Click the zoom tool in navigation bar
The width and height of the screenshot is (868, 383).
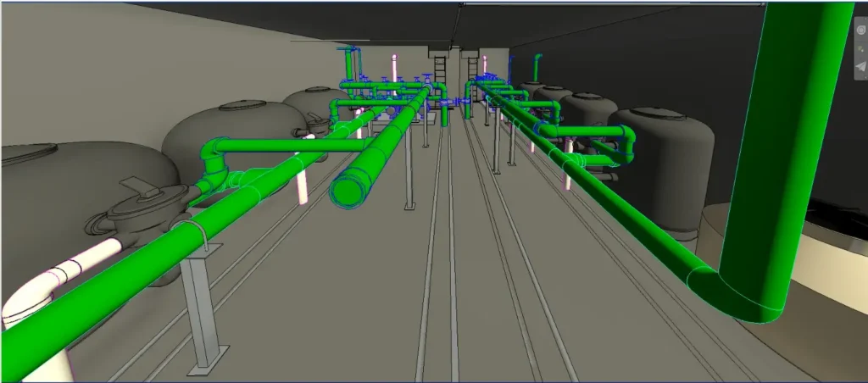coord(860,47)
